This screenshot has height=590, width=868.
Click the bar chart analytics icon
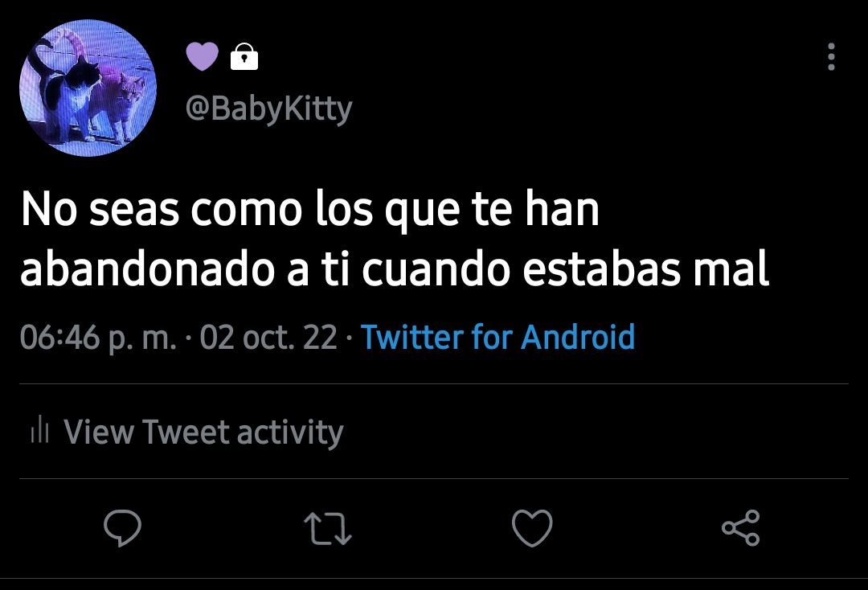(x=40, y=431)
